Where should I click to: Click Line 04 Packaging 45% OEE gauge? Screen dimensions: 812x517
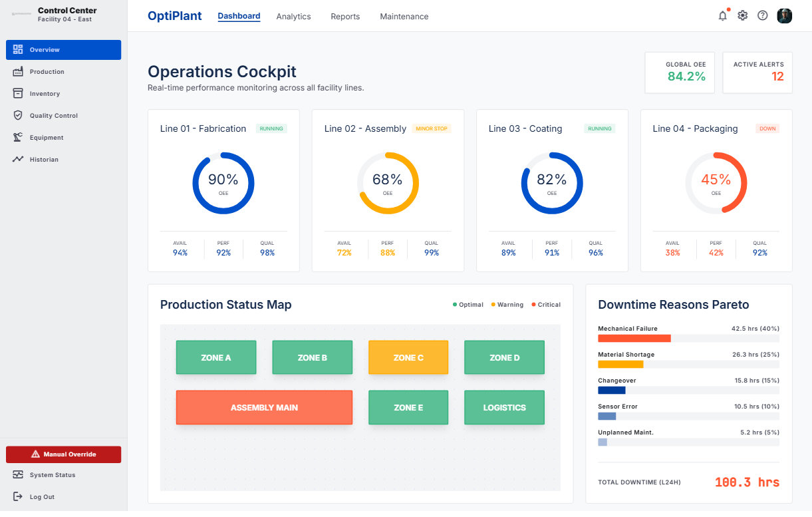pos(716,183)
